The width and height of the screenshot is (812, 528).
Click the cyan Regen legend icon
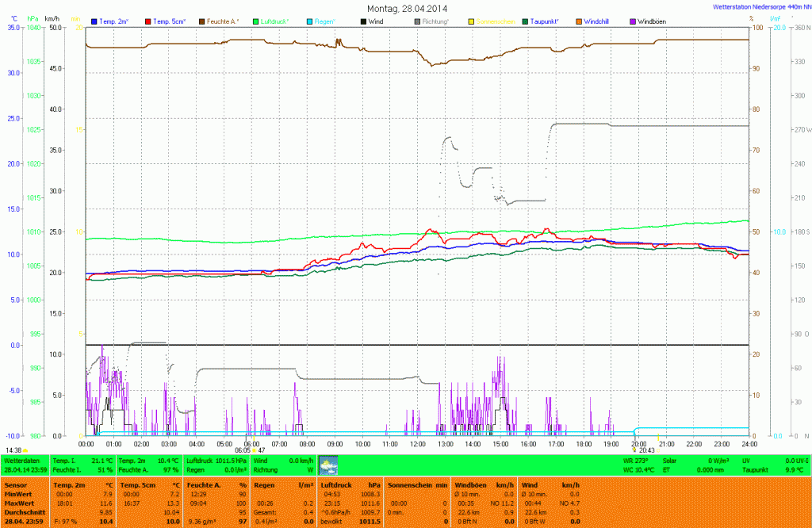pyautogui.click(x=309, y=20)
